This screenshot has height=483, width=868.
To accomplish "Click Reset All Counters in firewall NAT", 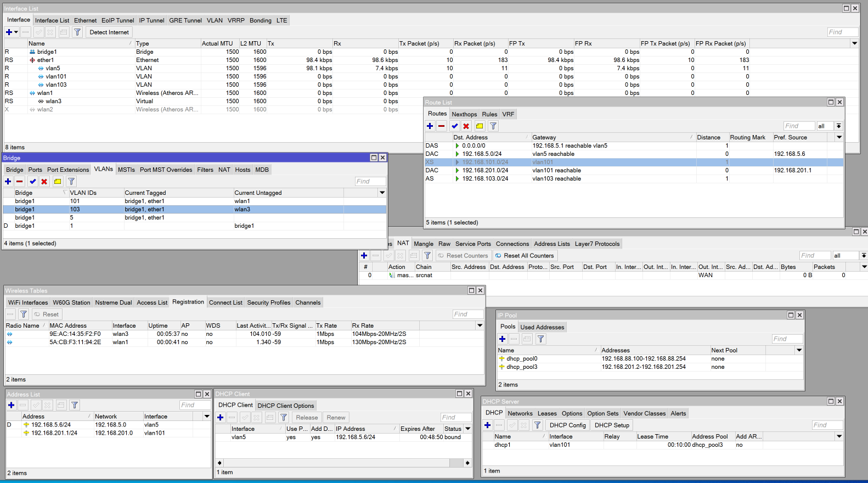I will pyautogui.click(x=525, y=256).
